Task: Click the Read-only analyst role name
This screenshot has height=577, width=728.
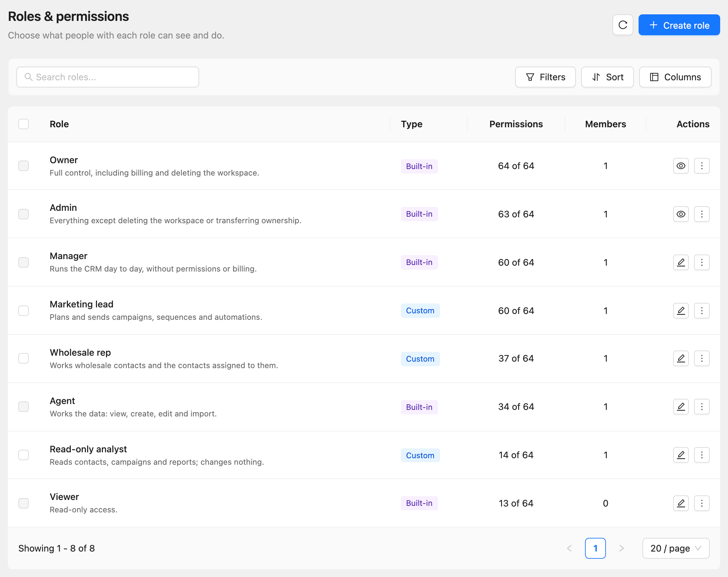Action: point(88,449)
